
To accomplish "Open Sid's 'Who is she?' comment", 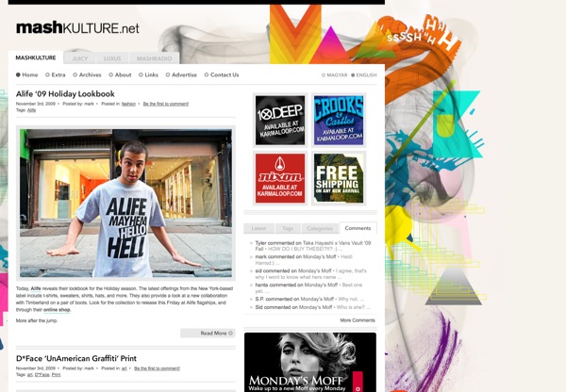I will [312, 307].
